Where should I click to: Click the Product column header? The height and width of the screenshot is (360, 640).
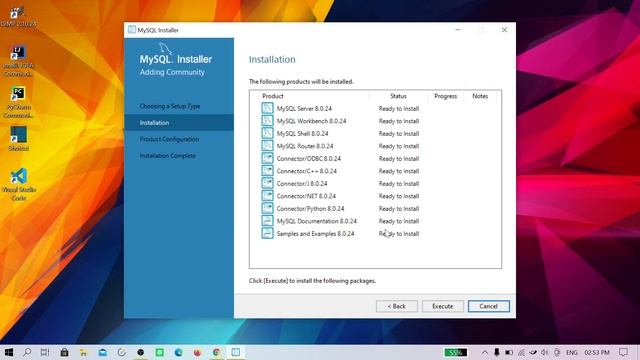click(273, 96)
